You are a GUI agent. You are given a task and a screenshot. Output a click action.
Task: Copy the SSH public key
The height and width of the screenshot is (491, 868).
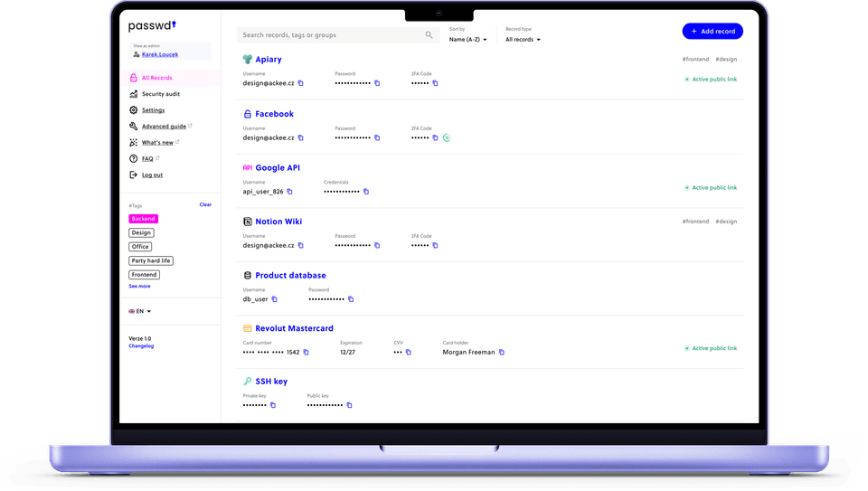point(349,405)
